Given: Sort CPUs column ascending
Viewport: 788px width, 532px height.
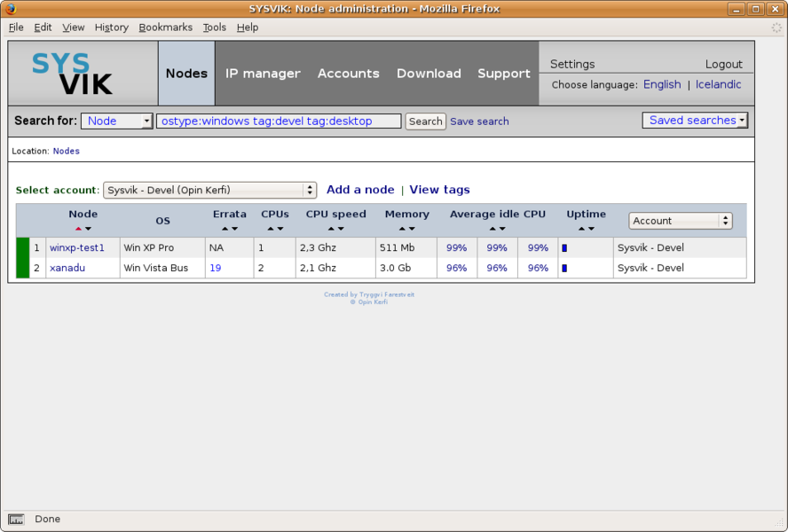Looking at the screenshot, I should pos(271,229).
